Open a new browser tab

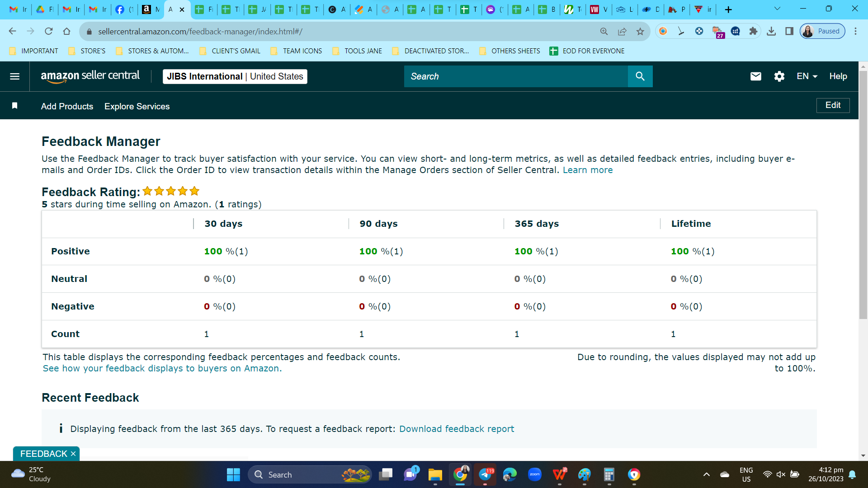(x=728, y=9)
